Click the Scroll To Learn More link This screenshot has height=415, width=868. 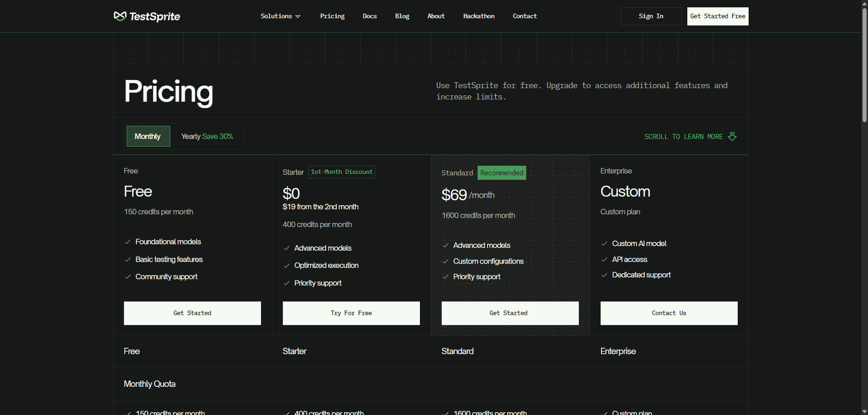point(683,137)
